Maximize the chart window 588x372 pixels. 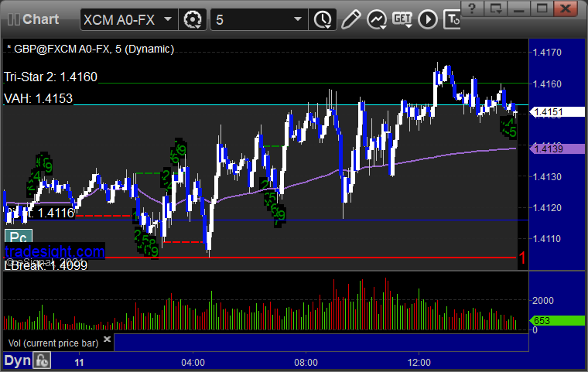tap(542, 8)
